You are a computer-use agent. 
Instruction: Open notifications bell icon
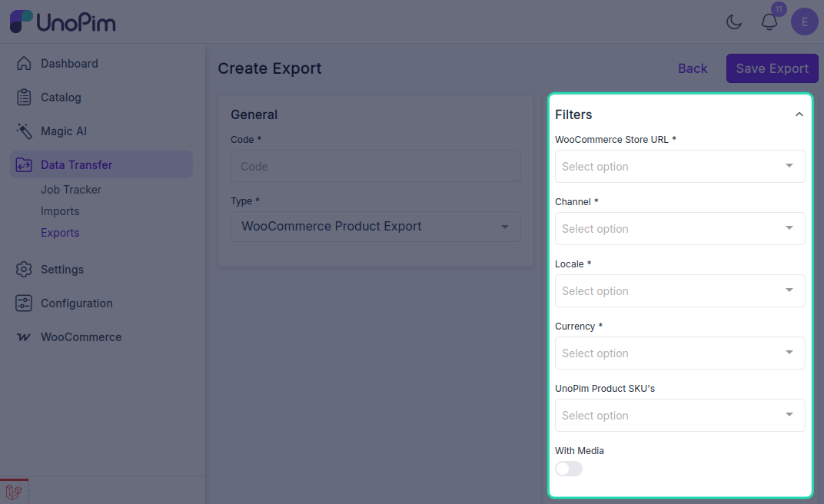[x=769, y=22]
